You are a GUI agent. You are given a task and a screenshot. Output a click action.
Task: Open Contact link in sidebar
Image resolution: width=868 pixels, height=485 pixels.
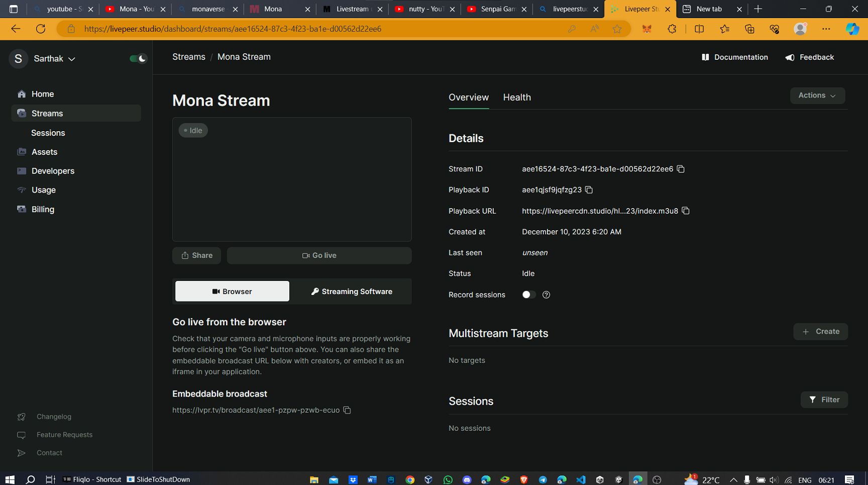coord(49,453)
